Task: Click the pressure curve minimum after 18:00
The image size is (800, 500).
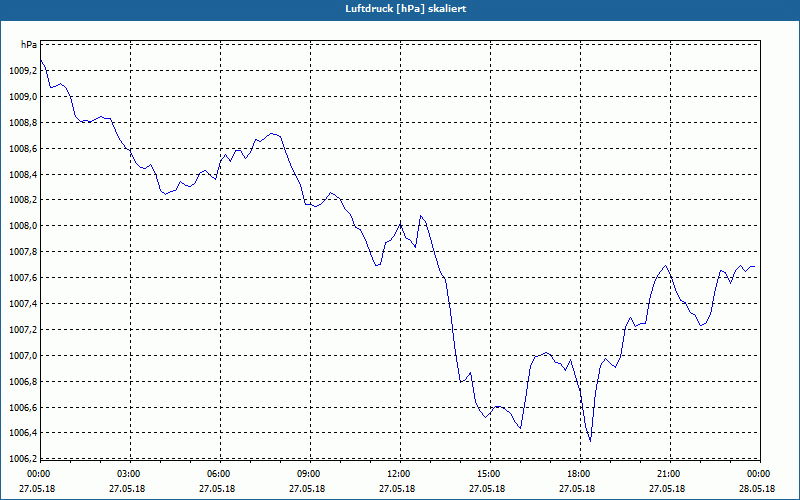Action: (x=590, y=441)
